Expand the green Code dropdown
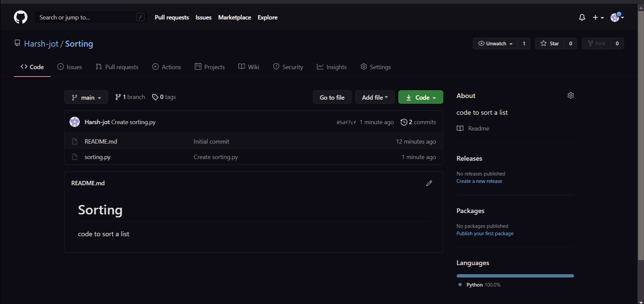 [x=421, y=97]
